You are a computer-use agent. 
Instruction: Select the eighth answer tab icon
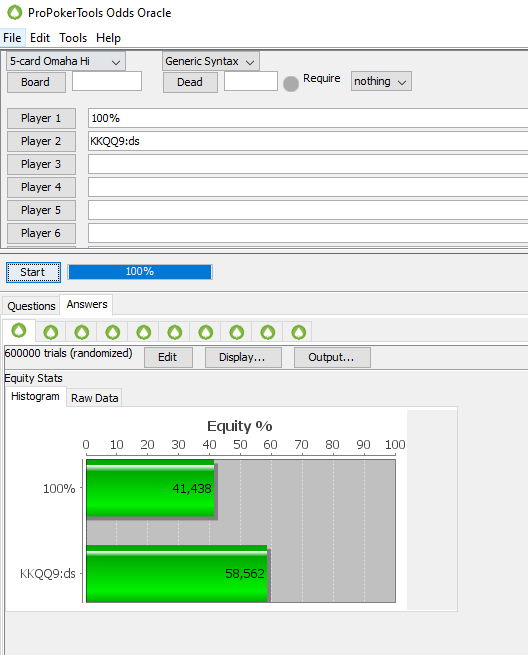237,333
